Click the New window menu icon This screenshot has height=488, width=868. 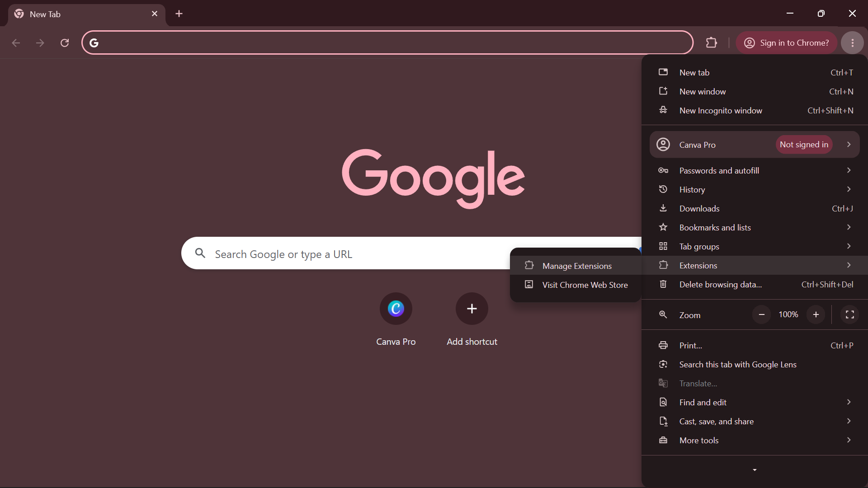click(x=663, y=91)
